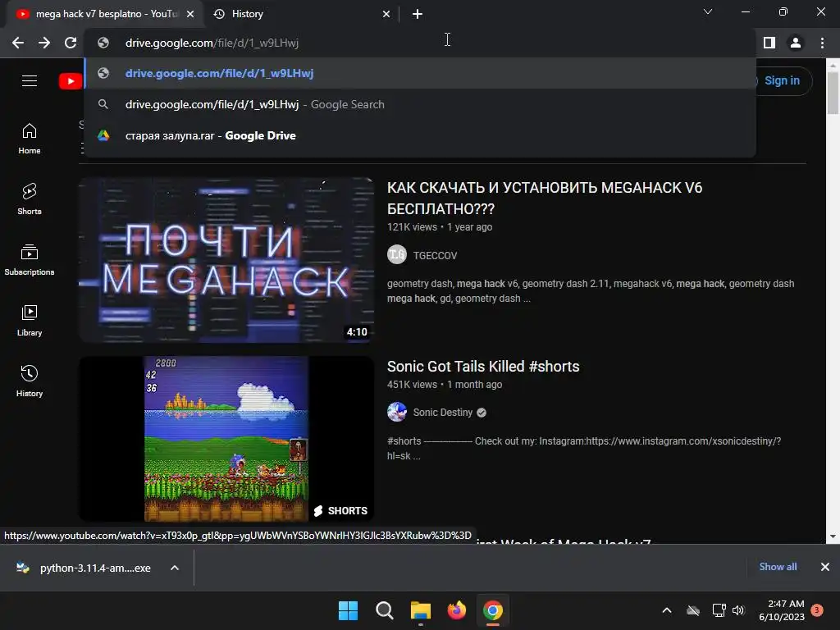Open Chrome side panel
This screenshot has height=630, width=840.
pyautogui.click(x=769, y=43)
